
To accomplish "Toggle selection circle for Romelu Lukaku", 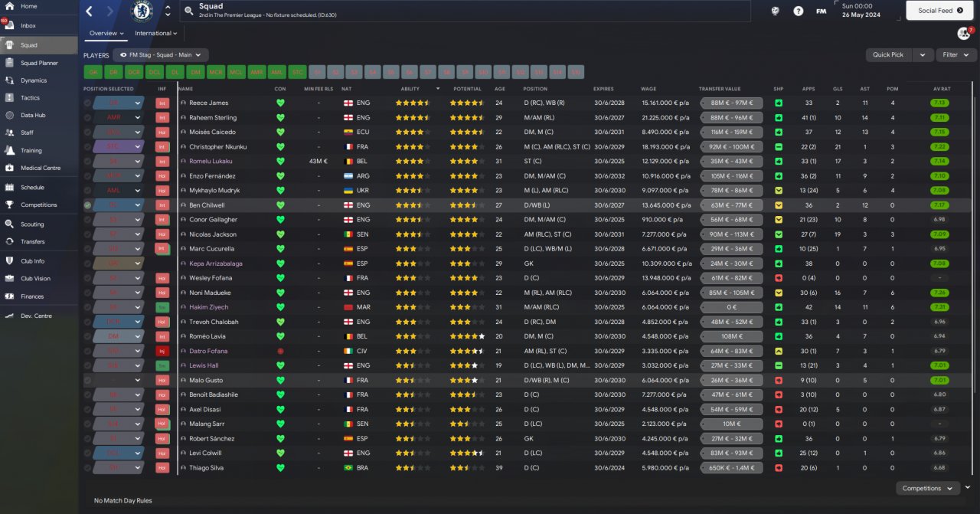I will 87,161.
